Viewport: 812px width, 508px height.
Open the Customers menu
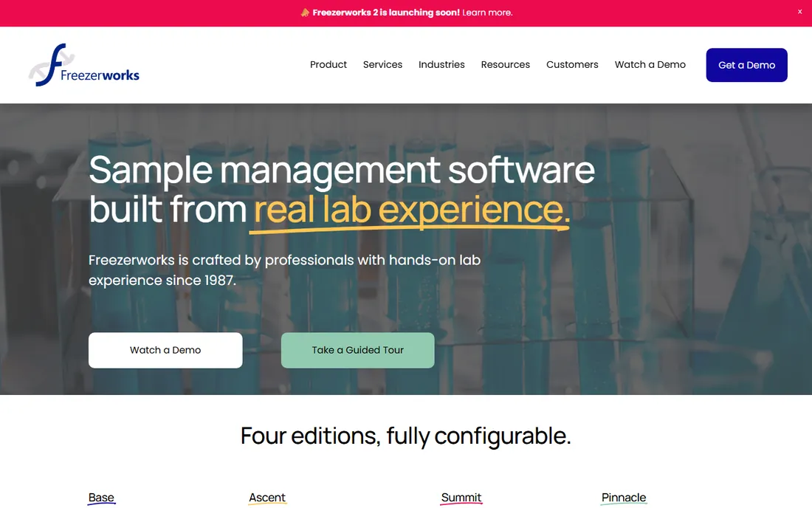[572, 65]
